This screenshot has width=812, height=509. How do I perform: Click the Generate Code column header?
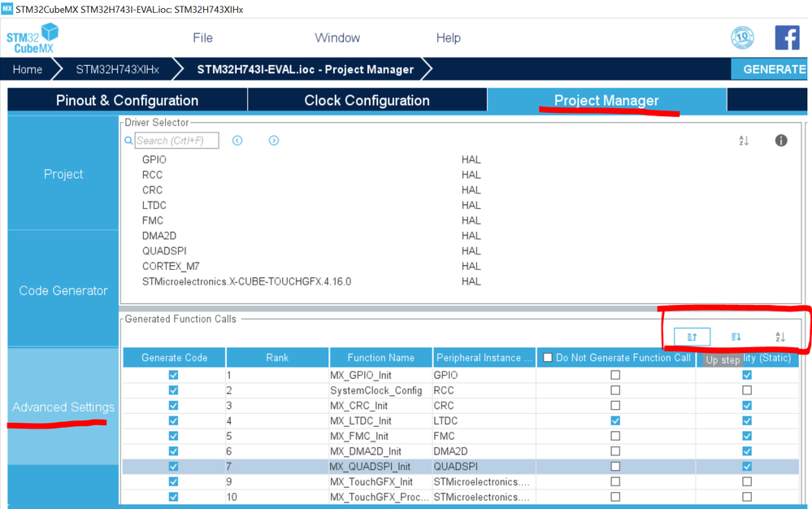click(x=174, y=358)
